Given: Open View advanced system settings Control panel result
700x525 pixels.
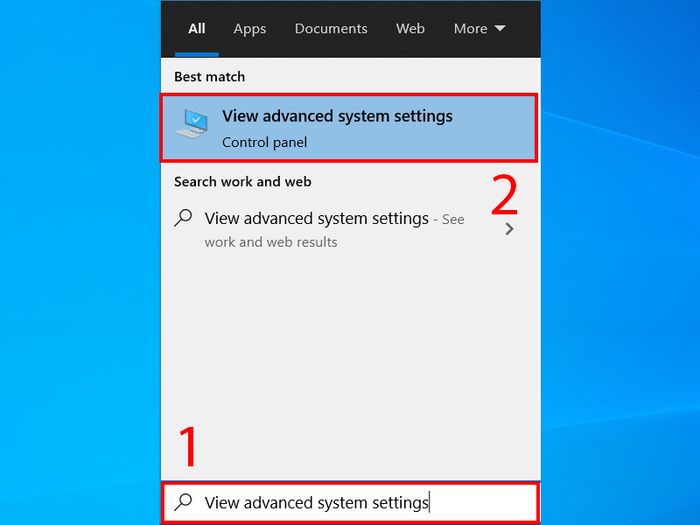Looking at the screenshot, I should (349, 128).
